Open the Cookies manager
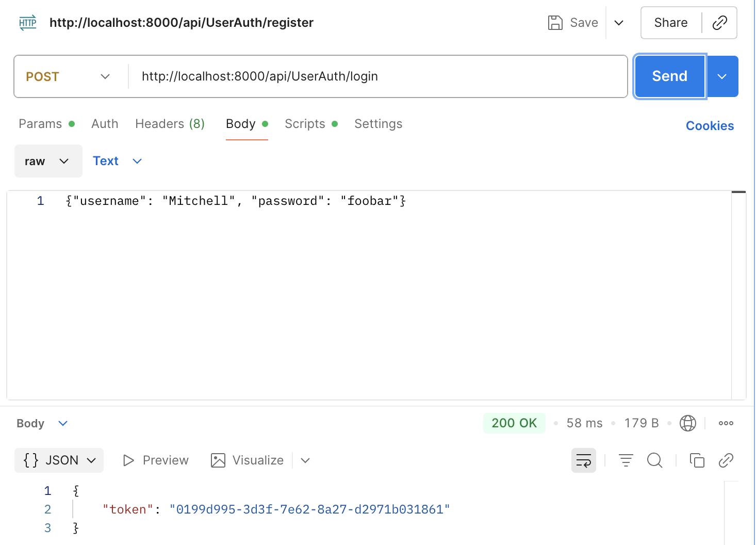Image resolution: width=756 pixels, height=545 pixels. (x=710, y=125)
